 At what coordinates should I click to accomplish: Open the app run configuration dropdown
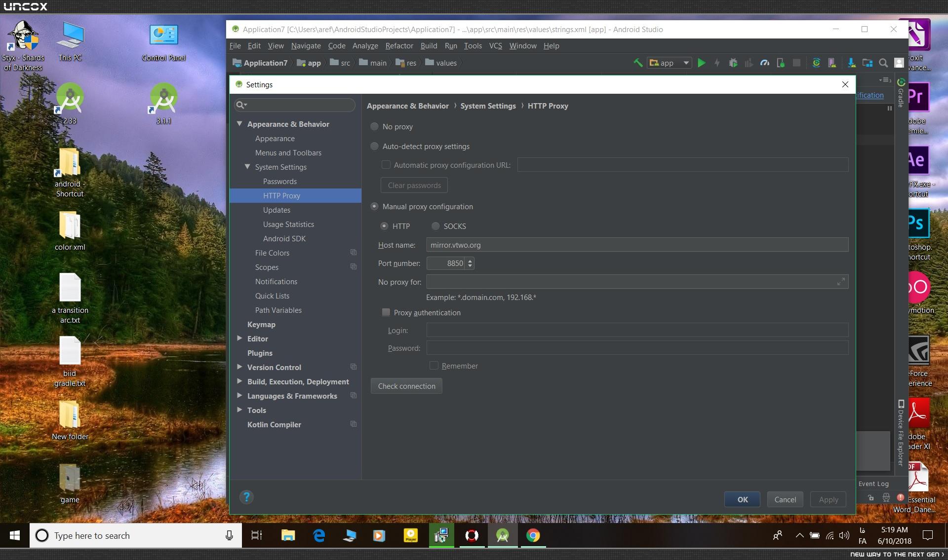click(x=670, y=63)
